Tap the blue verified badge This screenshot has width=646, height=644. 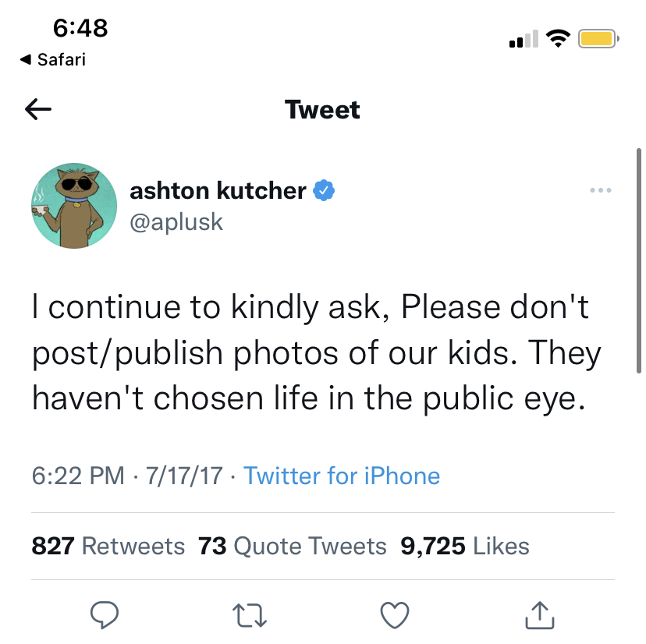324,190
